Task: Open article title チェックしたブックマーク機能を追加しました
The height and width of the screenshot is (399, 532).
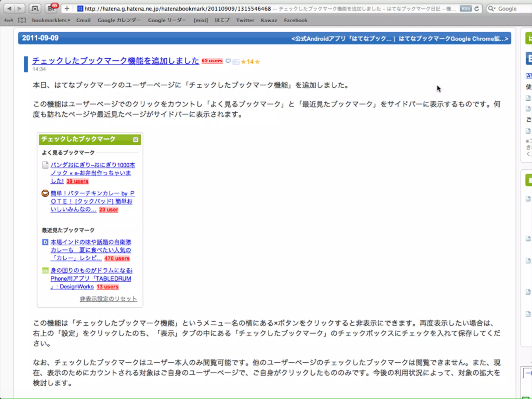Action: 116,61
